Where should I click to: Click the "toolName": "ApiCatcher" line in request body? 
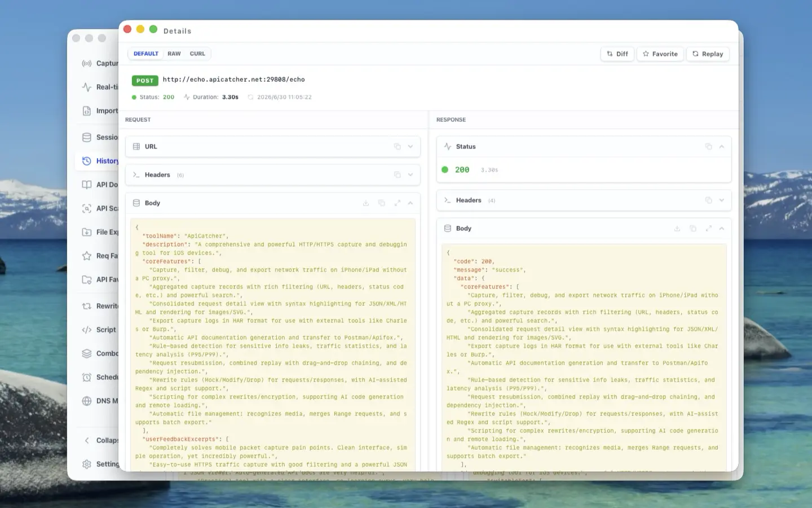pos(186,236)
